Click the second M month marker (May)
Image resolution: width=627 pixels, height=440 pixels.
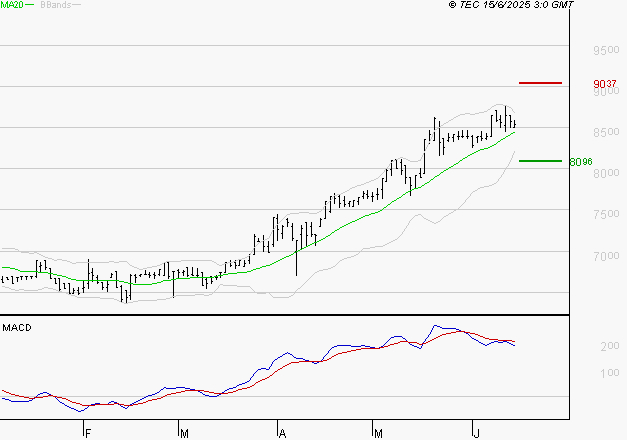pos(378,433)
